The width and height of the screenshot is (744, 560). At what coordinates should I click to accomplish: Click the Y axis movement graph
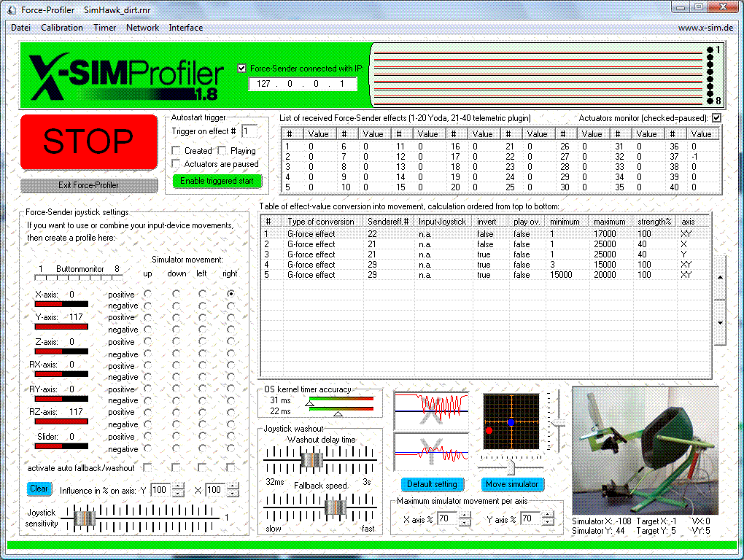431,451
